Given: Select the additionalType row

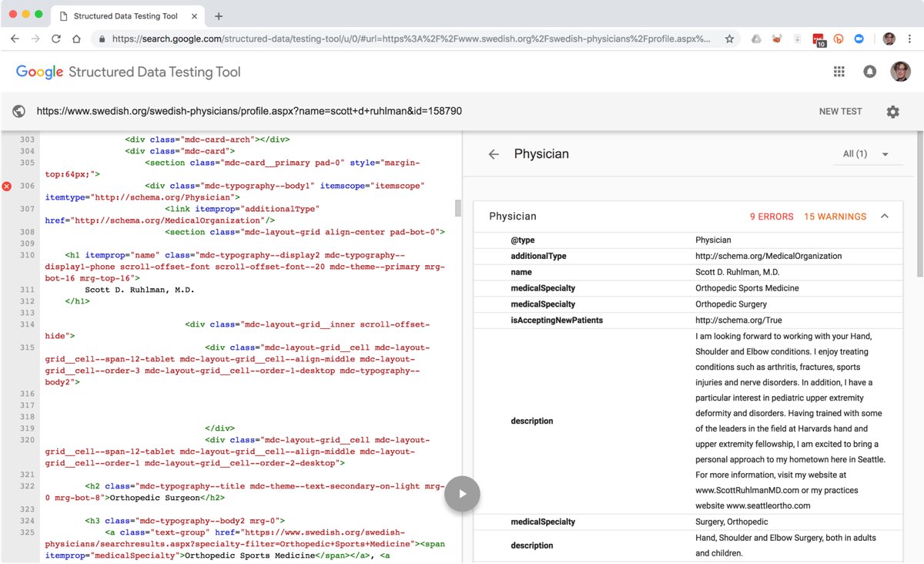Looking at the screenshot, I should (688, 257).
